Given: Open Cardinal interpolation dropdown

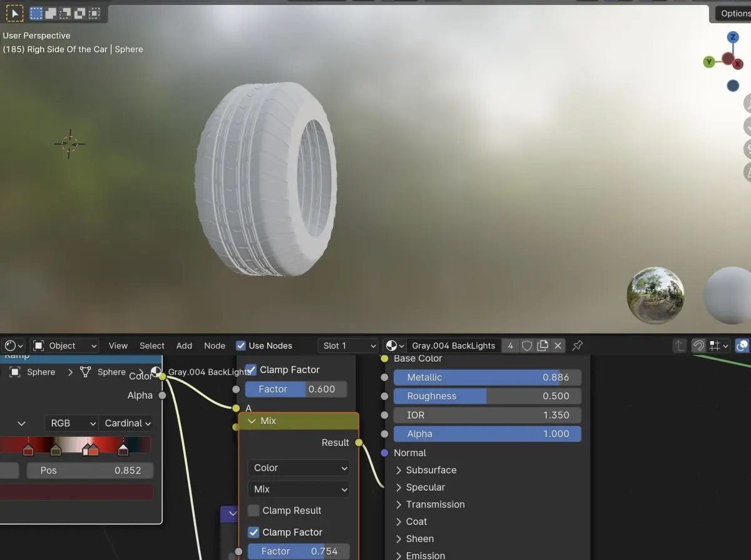Looking at the screenshot, I should [x=126, y=423].
